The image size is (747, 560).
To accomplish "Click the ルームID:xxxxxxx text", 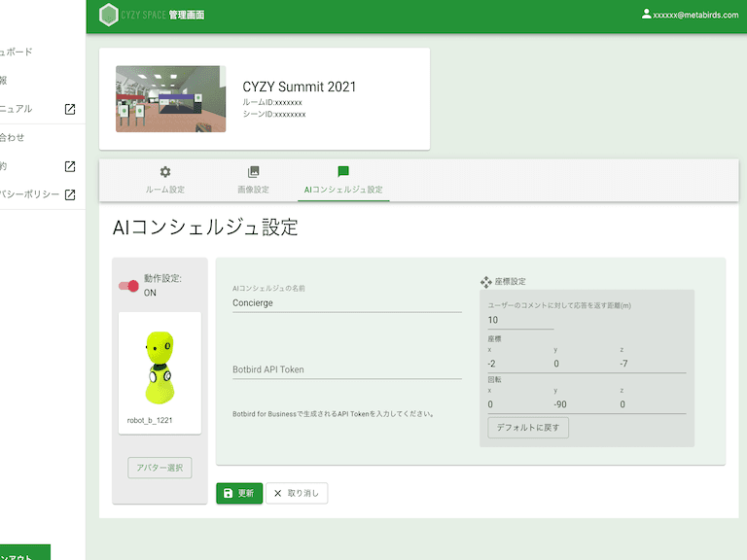I will [x=272, y=102].
